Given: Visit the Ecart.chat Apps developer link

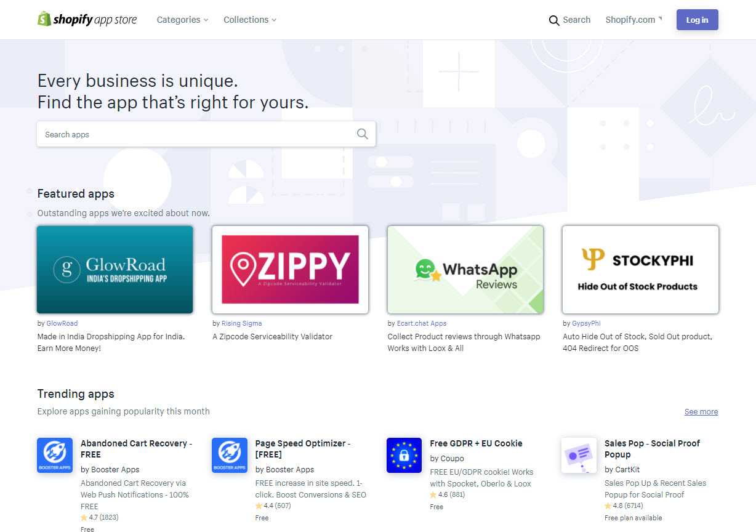Looking at the screenshot, I should pos(422,323).
